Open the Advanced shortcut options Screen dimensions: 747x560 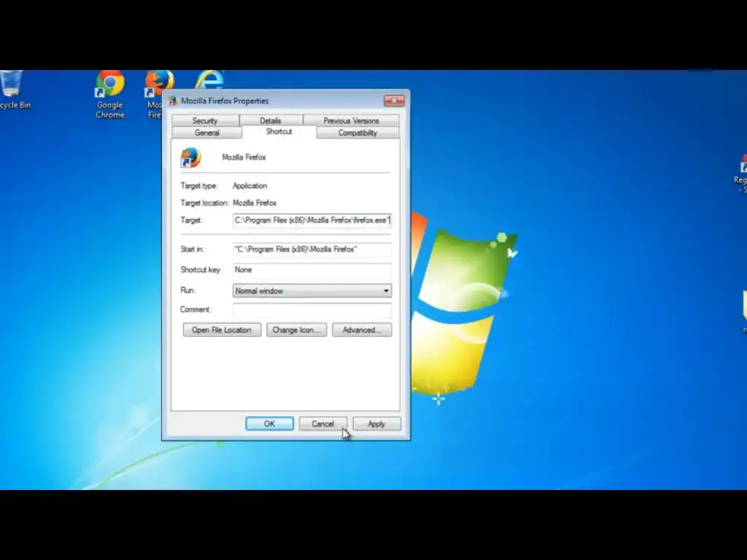tap(362, 330)
